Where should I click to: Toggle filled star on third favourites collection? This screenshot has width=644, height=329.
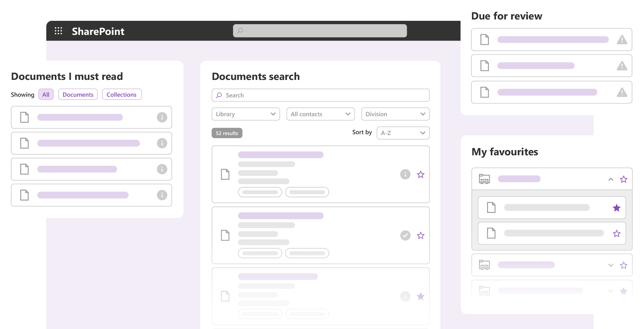tap(624, 291)
